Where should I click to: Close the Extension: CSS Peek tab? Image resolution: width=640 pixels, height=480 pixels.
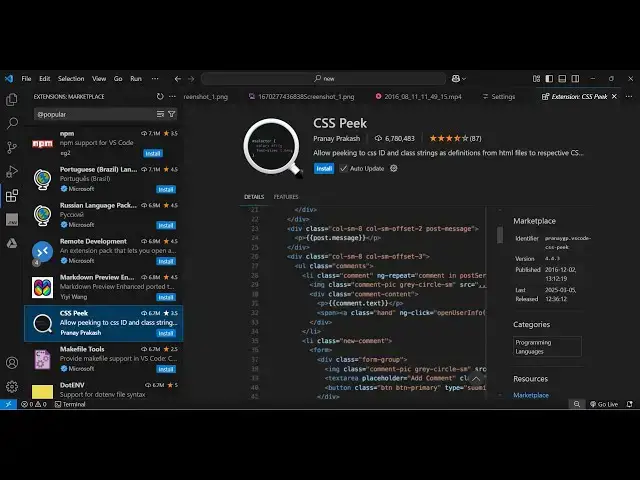614,96
